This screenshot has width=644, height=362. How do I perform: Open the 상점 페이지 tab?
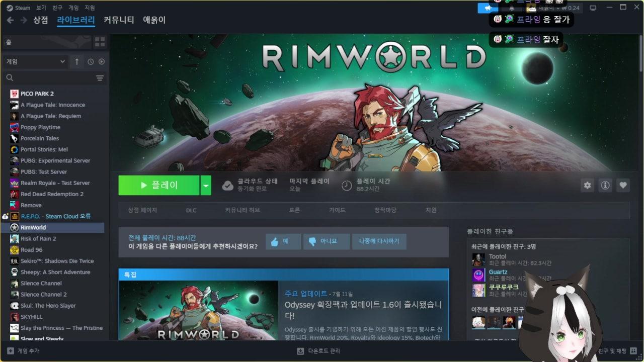[142, 210]
